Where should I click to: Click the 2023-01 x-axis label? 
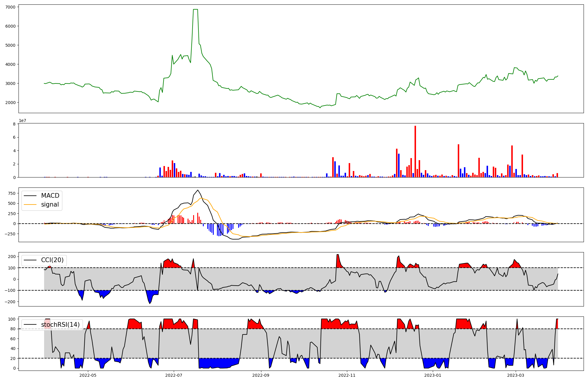click(433, 375)
